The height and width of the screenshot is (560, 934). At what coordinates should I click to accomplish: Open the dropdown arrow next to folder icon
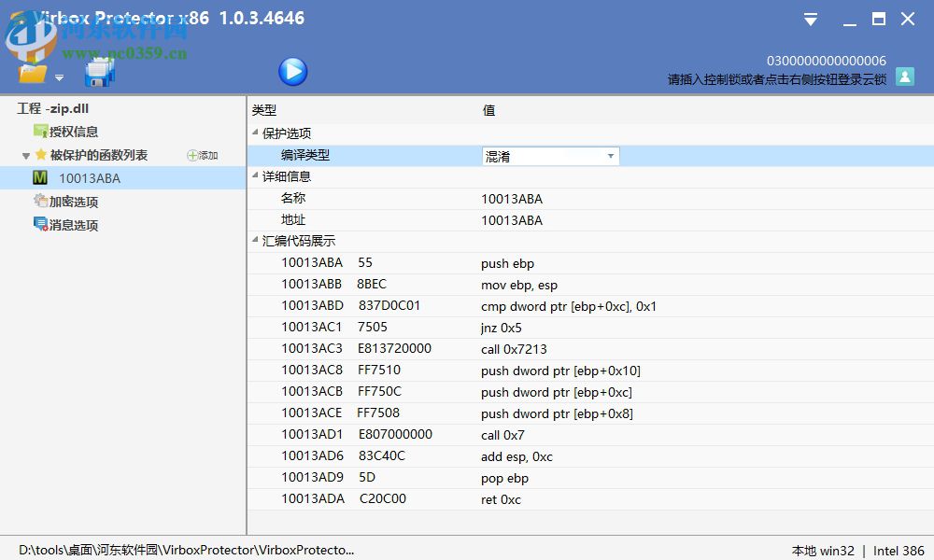[58, 77]
